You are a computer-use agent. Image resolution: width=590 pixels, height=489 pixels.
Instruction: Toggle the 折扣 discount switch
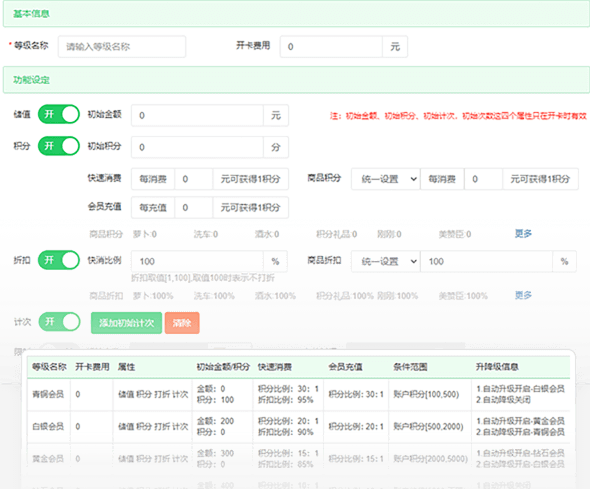pyautogui.click(x=59, y=260)
